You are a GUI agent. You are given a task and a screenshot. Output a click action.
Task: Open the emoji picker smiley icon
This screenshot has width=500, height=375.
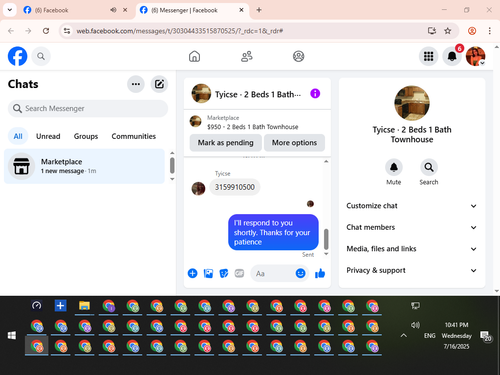tap(300, 273)
